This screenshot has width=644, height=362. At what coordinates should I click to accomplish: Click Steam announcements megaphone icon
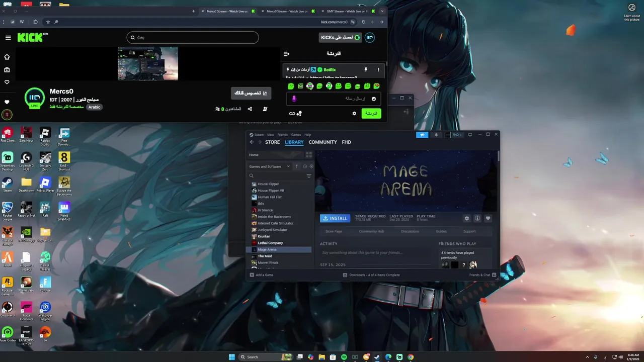pyautogui.click(x=422, y=135)
